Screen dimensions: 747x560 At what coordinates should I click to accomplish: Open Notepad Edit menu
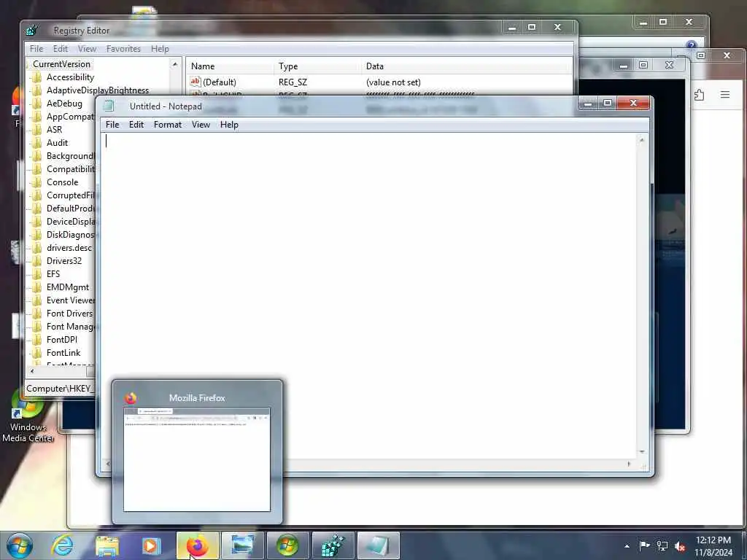click(x=136, y=125)
